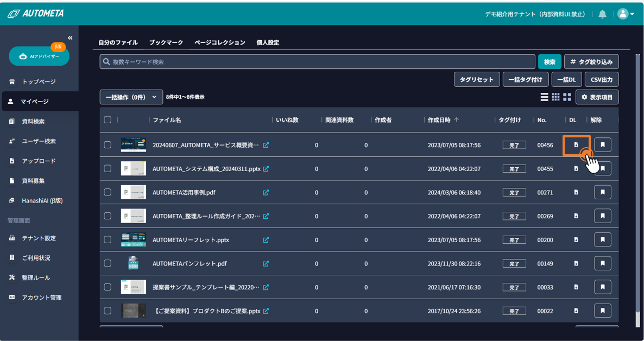The width and height of the screenshot is (644, 341).
Task: Open external link for AUTOMETAパンフレット.pdf
Action: (266, 264)
